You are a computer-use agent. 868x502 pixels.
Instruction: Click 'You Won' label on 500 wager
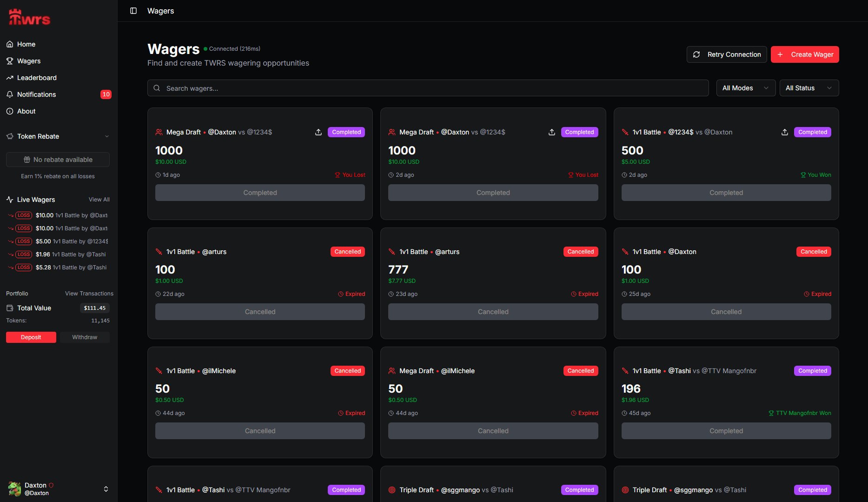(x=816, y=175)
